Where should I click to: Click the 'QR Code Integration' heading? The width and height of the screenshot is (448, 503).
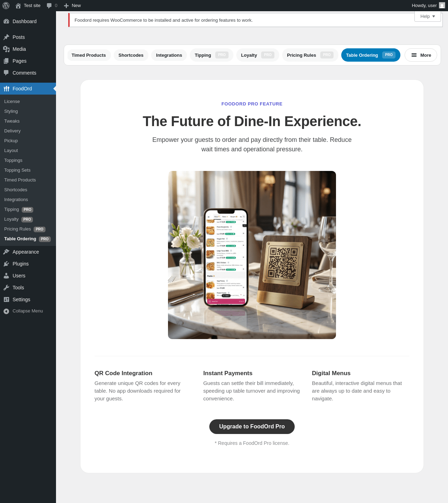[x=124, y=373]
